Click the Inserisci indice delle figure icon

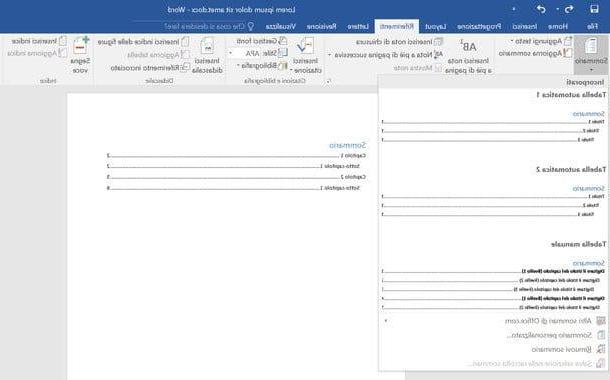pyautogui.click(x=186, y=41)
